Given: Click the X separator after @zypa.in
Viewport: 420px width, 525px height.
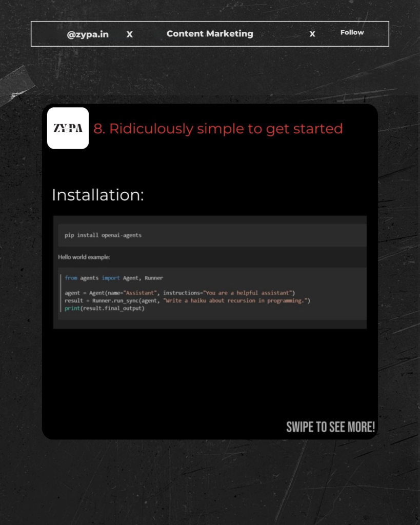Looking at the screenshot, I should click(130, 34).
